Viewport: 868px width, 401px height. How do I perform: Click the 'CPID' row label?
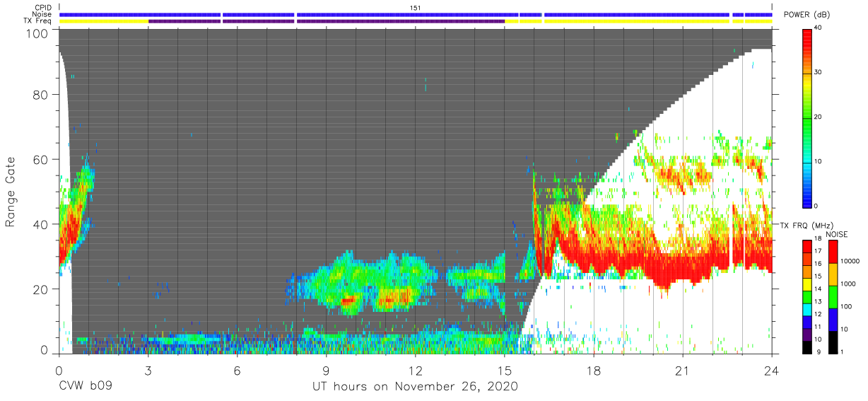44,7
